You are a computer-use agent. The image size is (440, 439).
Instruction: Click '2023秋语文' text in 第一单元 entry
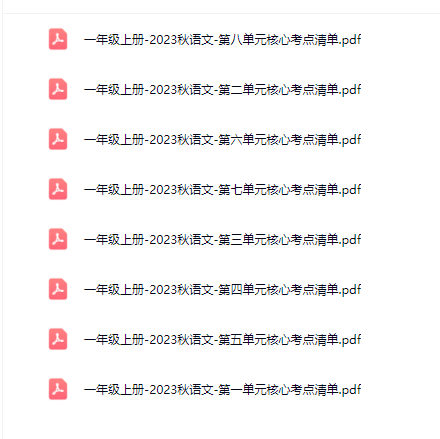click(x=181, y=390)
